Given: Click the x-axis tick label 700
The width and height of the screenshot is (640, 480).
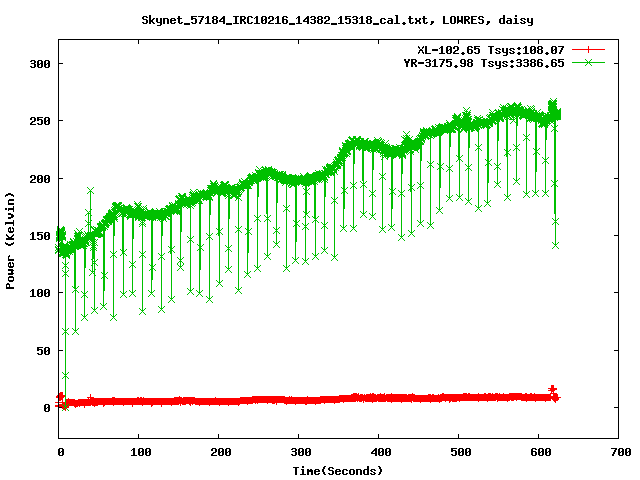Looking at the screenshot, I should 620,452.
